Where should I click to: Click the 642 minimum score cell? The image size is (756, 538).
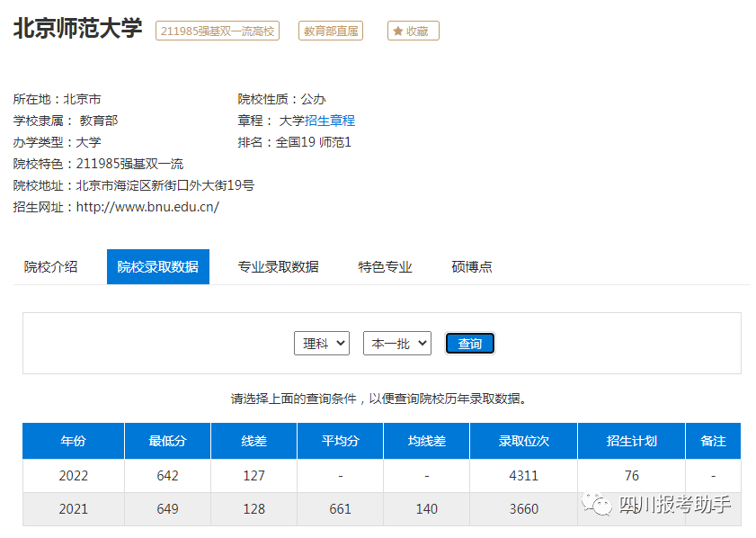click(x=167, y=476)
